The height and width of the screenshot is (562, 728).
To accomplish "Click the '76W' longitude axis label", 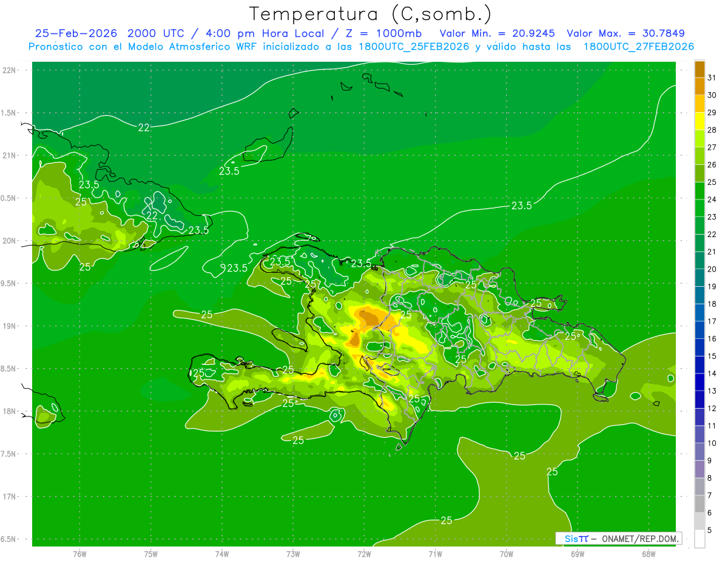I will click(x=79, y=554).
